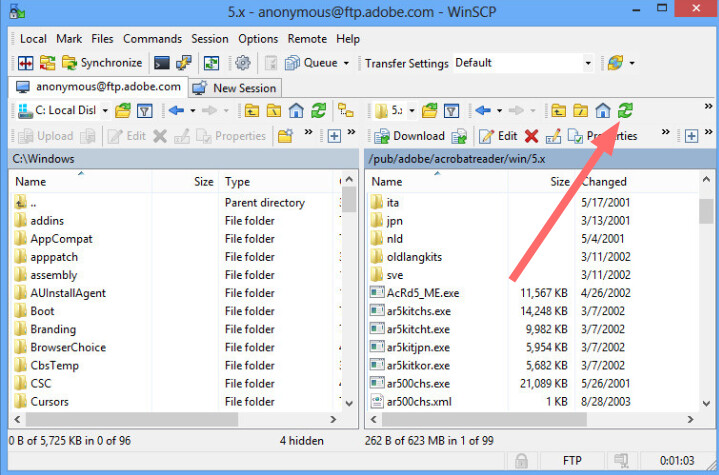Open Preferences gear icon
The height and width of the screenshot is (475, 719).
coord(242,63)
